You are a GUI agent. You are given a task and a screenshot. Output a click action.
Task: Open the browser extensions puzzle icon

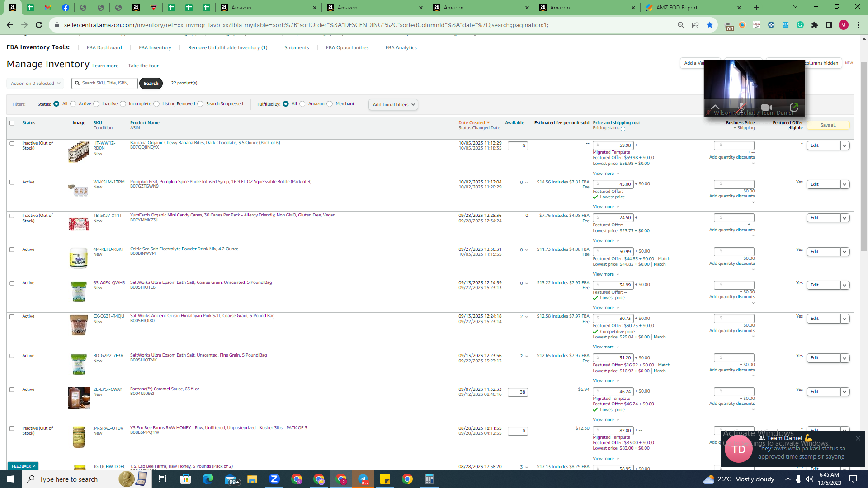(x=815, y=25)
